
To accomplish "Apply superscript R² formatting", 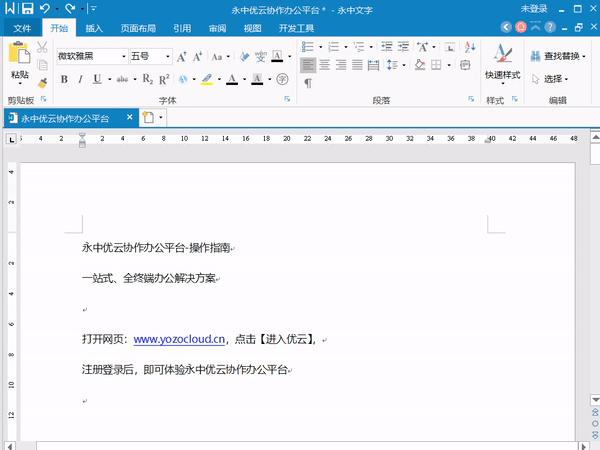I will tap(164, 79).
